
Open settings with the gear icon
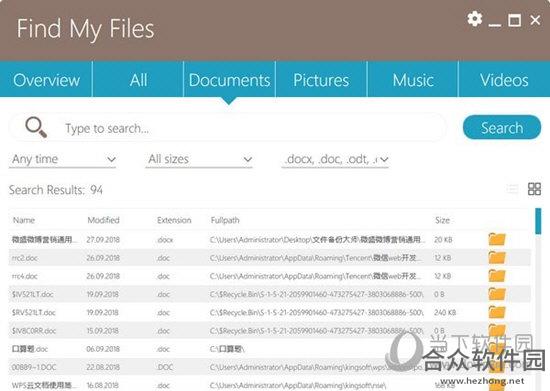coord(475,19)
